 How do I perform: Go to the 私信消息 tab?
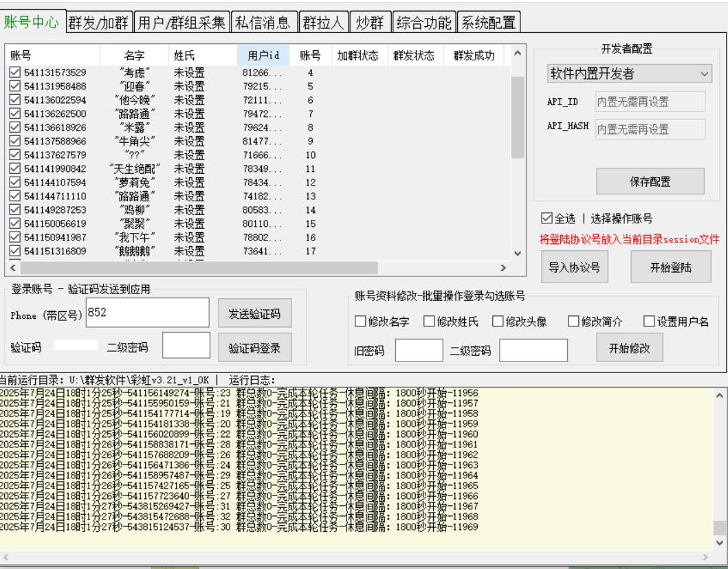tap(264, 23)
